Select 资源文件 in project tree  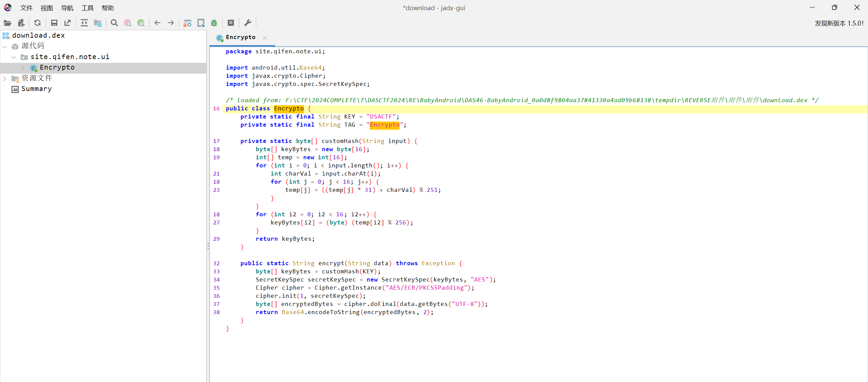37,78
